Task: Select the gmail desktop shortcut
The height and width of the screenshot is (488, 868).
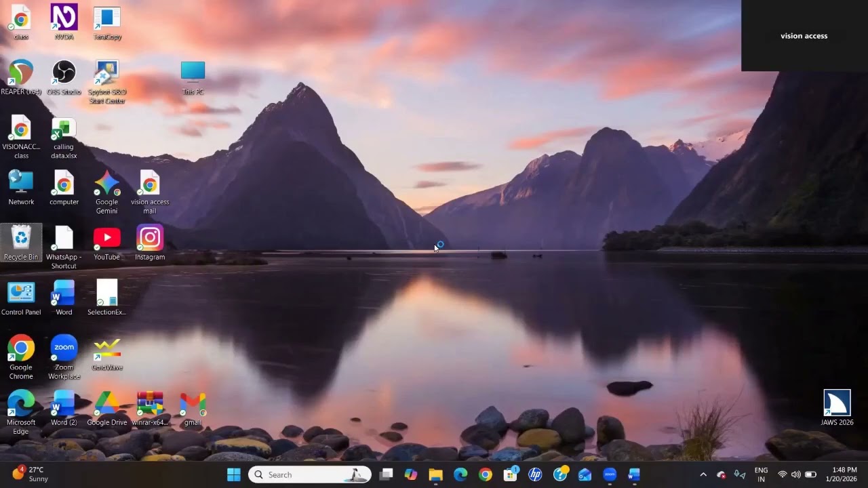Action: tap(193, 409)
